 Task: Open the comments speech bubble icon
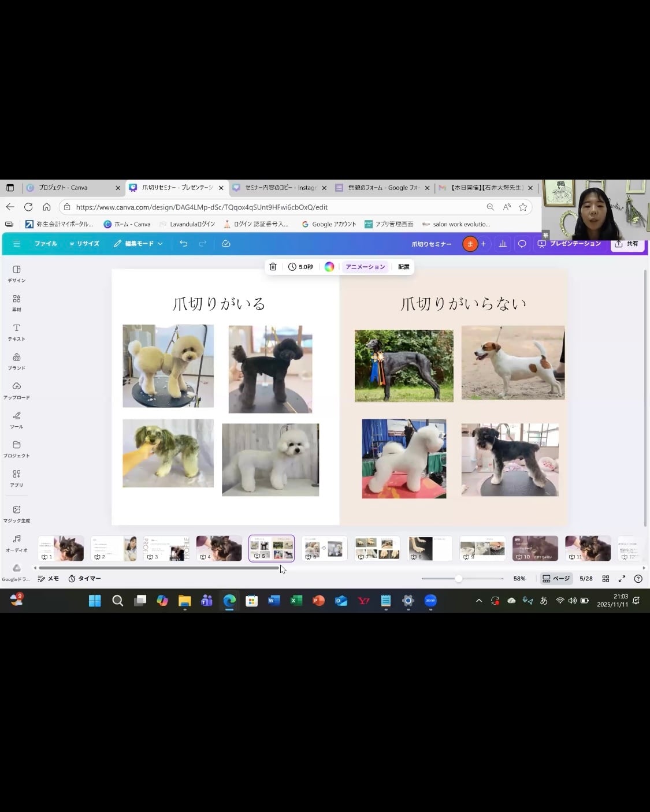(522, 244)
